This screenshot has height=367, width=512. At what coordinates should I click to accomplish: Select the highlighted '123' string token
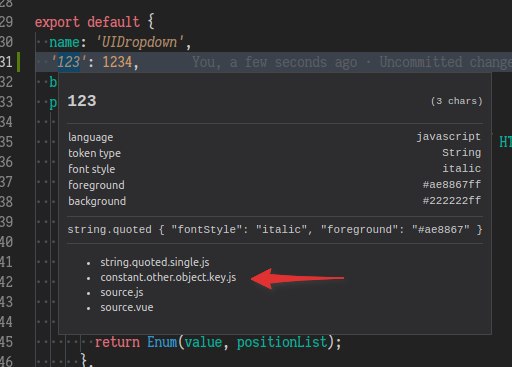click(x=69, y=62)
